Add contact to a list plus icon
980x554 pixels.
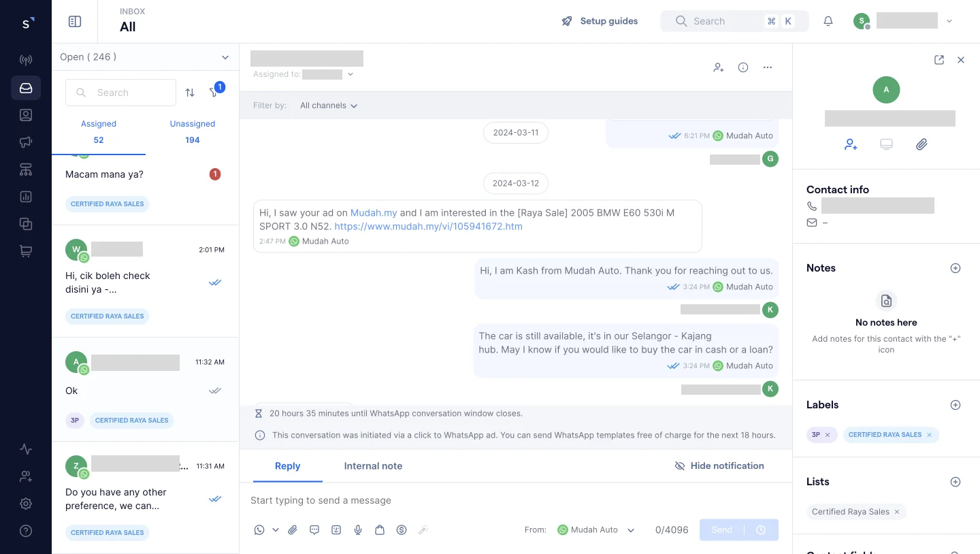[x=955, y=482]
